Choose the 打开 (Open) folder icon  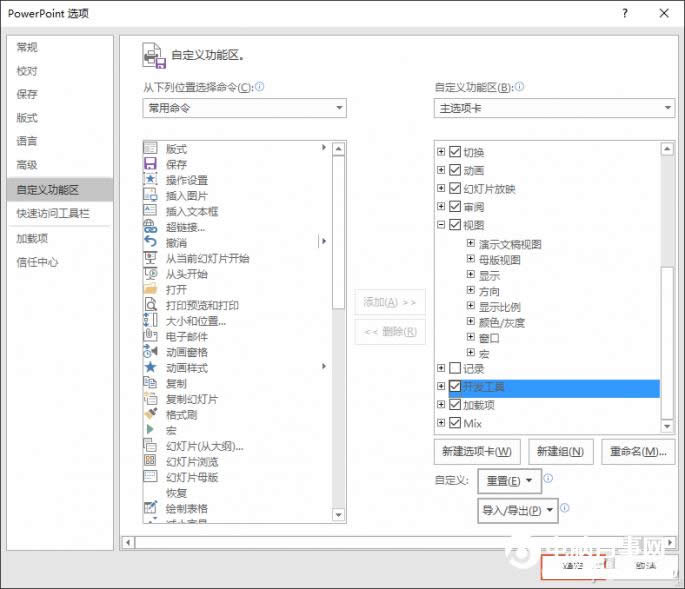coord(151,289)
